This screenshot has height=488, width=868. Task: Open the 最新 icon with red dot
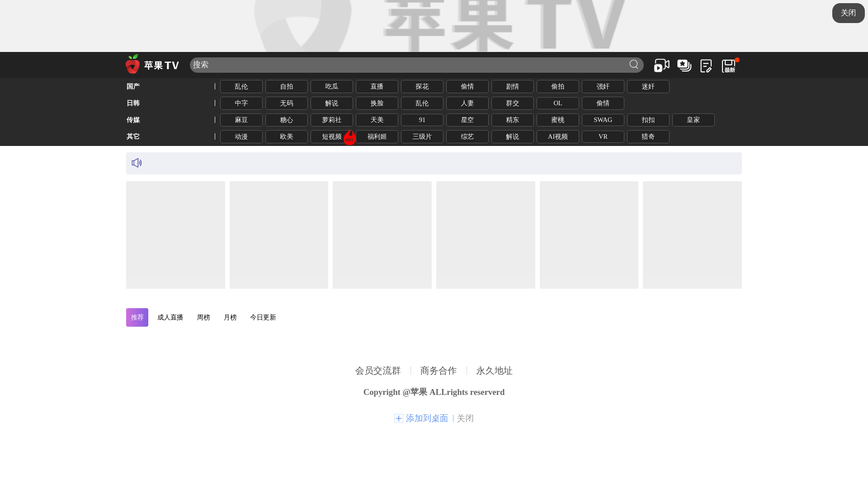tap(729, 66)
